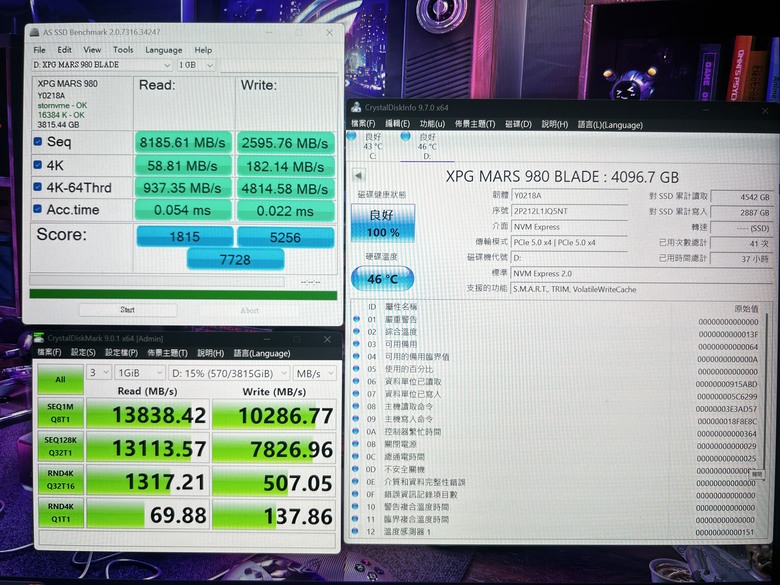The height and width of the screenshot is (585, 780).
Task: Expand the 1GiB size dropdown
Action: pos(140,373)
